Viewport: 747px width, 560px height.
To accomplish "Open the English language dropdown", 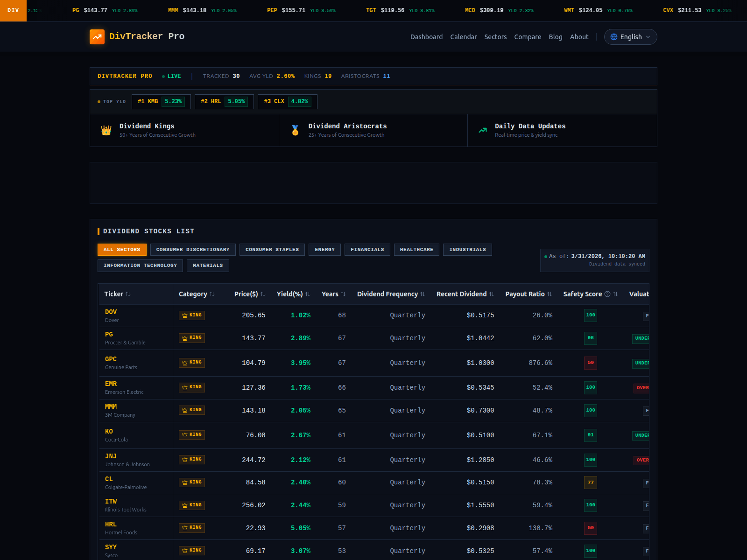I will (630, 37).
